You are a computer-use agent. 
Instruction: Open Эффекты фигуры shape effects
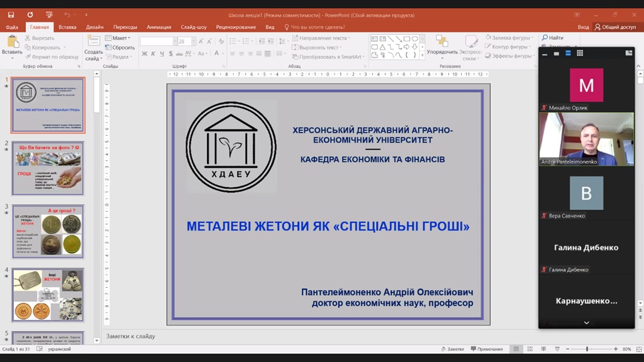509,56
